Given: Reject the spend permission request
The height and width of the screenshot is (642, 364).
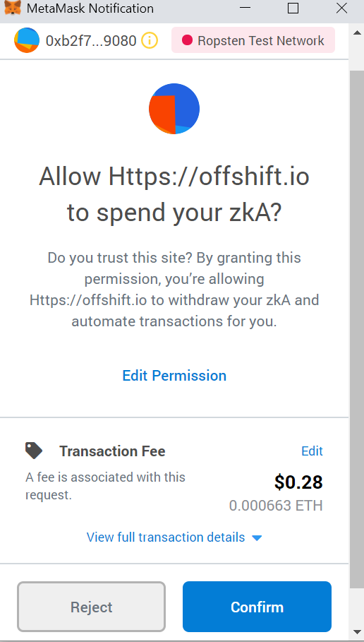Looking at the screenshot, I should pyautogui.click(x=91, y=607).
